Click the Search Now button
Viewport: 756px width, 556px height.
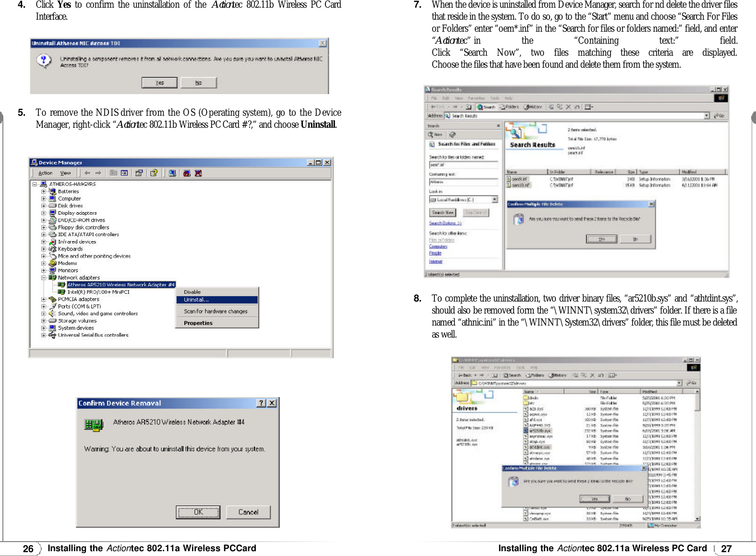[443, 212]
